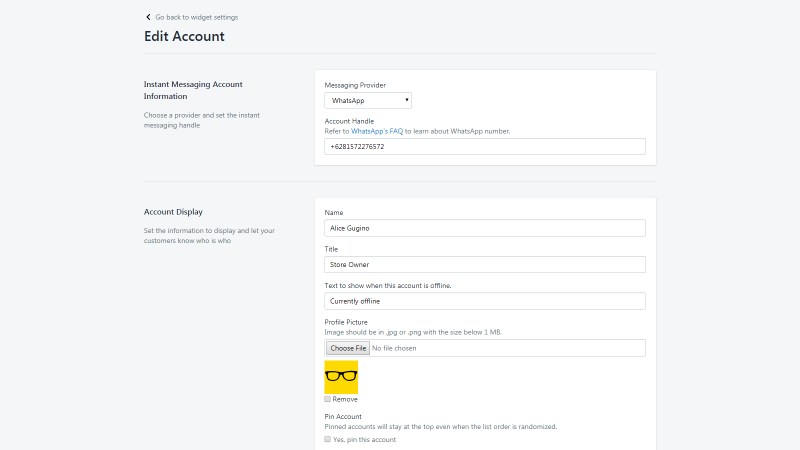The width and height of the screenshot is (800, 450).
Task: Click the yellow glasses profile picture thumbnail
Action: 341,377
